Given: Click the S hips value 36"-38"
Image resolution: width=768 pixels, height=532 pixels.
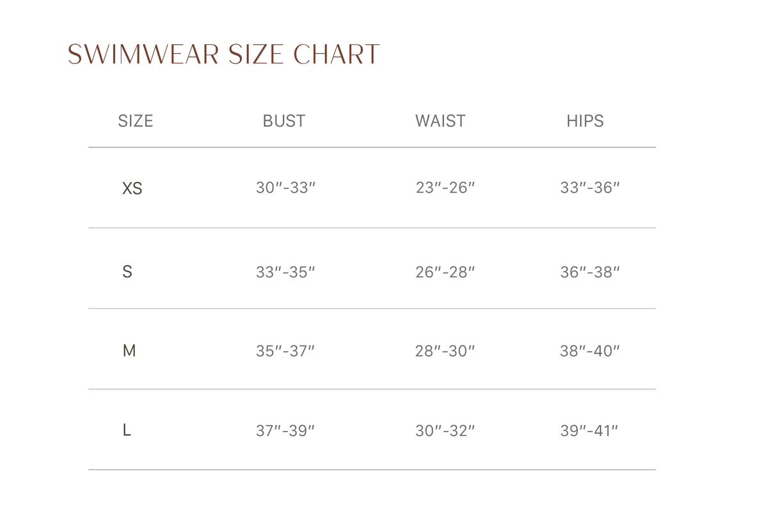Looking at the screenshot, I should point(590,272).
